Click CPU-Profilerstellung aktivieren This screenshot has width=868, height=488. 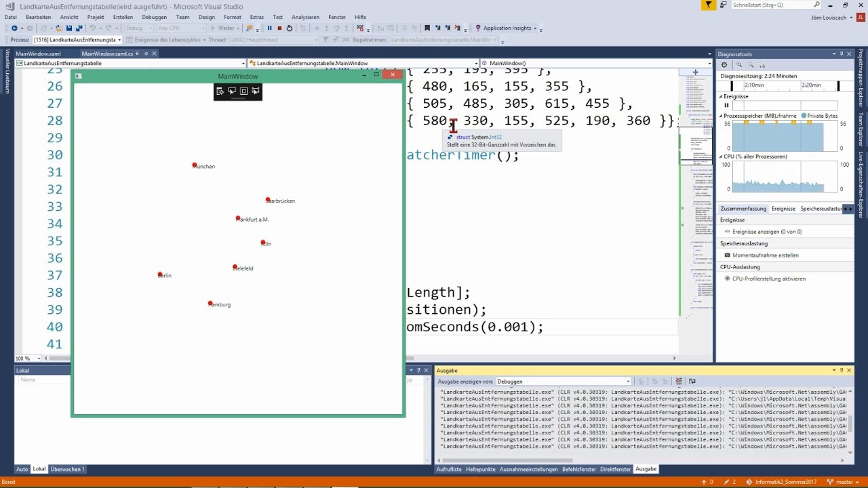click(x=769, y=279)
